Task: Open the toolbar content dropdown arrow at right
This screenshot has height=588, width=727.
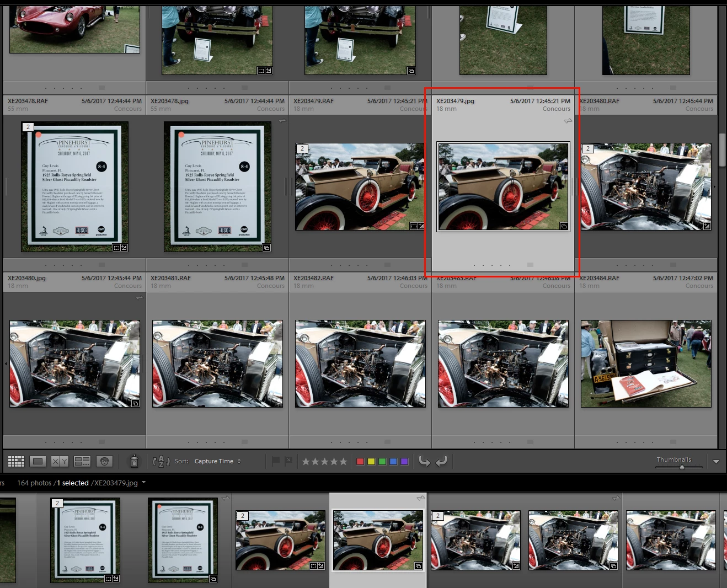Action: click(716, 462)
